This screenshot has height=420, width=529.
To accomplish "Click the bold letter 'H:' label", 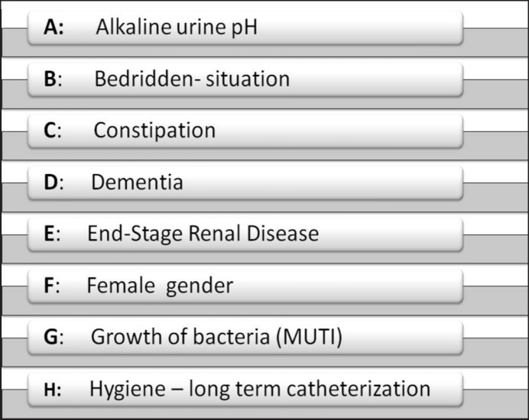I will point(53,389).
